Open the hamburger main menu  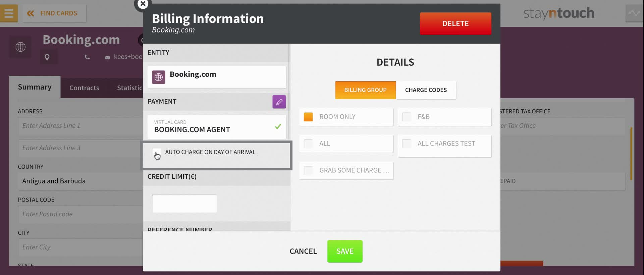[x=9, y=13]
